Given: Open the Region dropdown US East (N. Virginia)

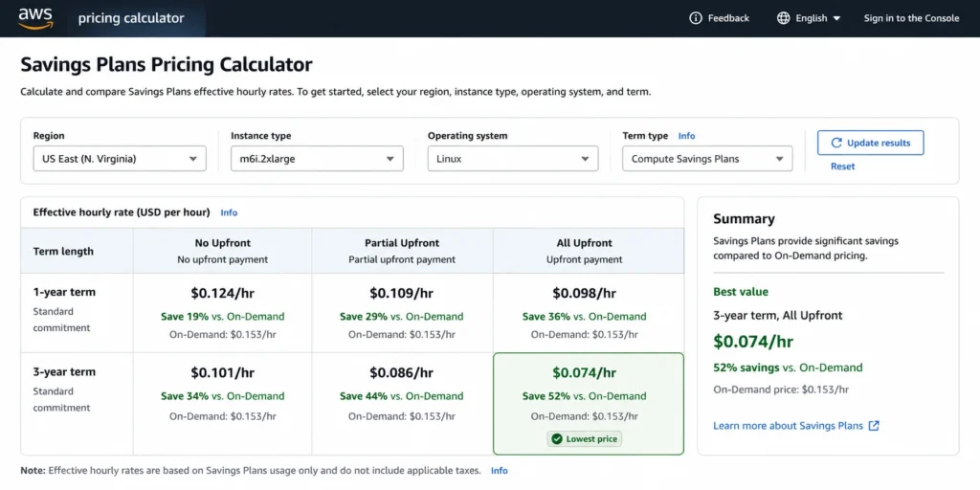Looking at the screenshot, I should coord(120,159).
